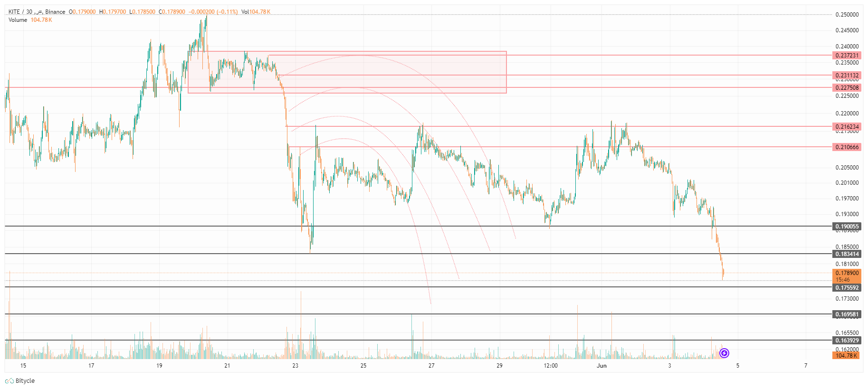This screenshot has height=389, width=868.
Task: Click the low value L0.178500
Action: (143, 12)
